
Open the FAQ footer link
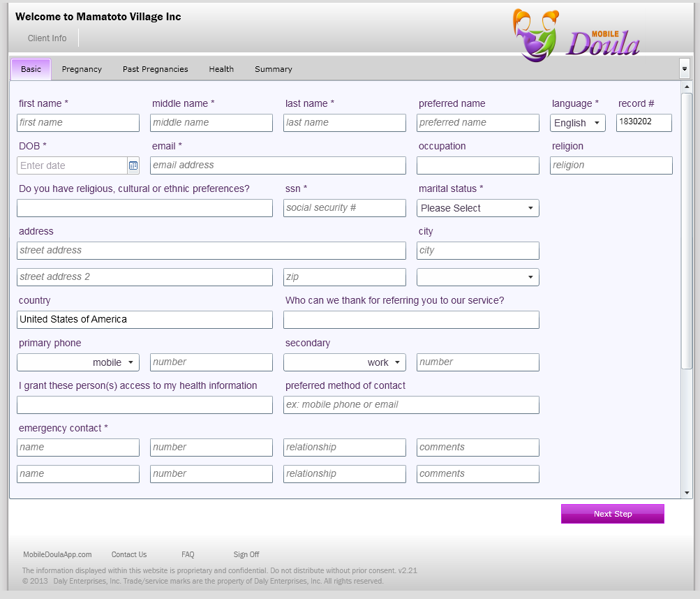pyautogui.click(x=188, y=554)
